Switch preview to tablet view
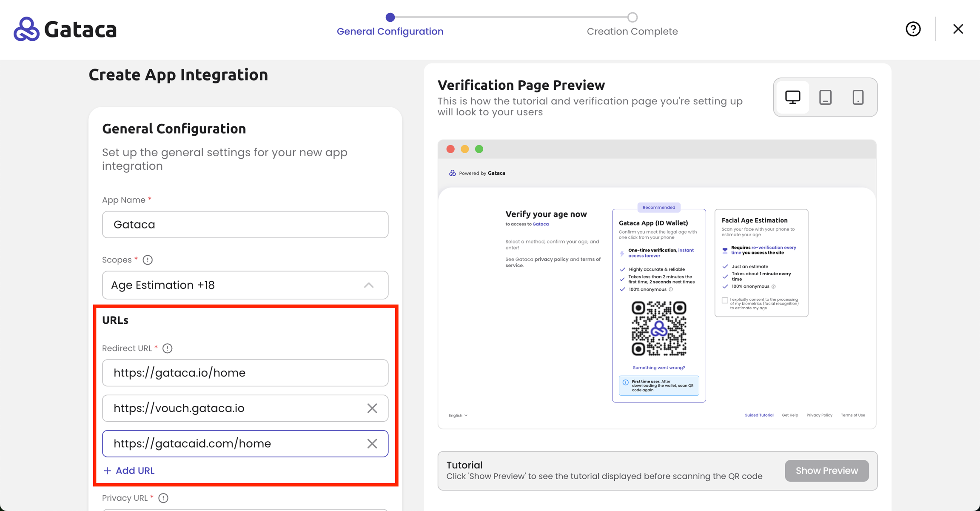The height and width of the screenshot is (511, 980). click(x=825, y=97)
